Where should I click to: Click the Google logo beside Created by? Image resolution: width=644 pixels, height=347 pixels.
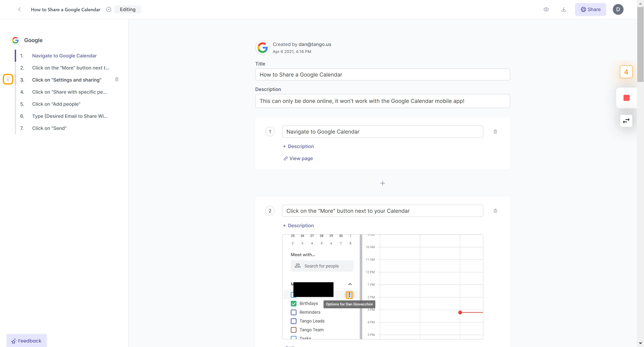(262, 47)
